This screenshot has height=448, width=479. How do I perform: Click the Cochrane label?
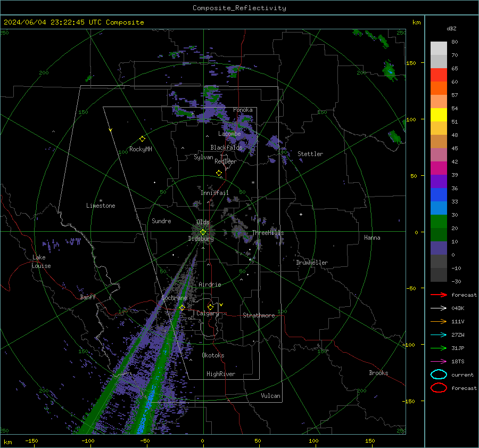point(174,298)
